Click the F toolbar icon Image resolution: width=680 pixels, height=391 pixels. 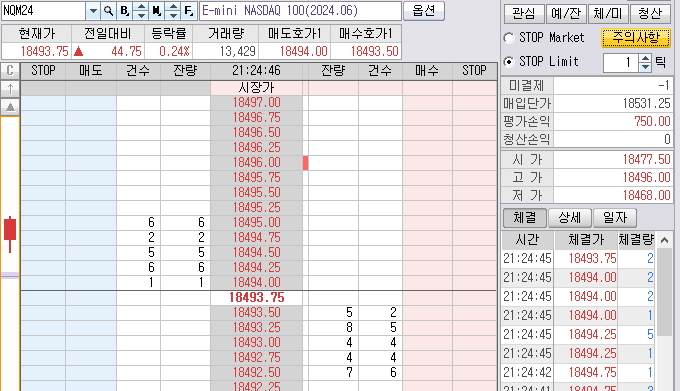coord(189,11)
